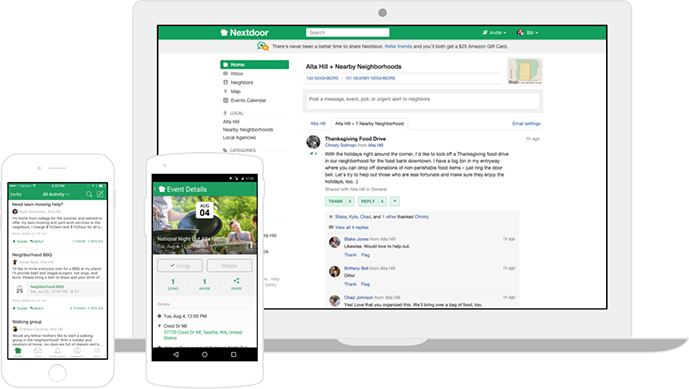Tap the compose post icon on iPhone

click(100, 194)
